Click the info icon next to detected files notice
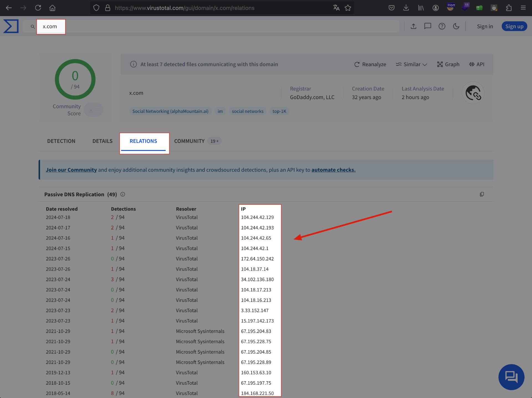The image size is (532, 398). pos(134,64)
